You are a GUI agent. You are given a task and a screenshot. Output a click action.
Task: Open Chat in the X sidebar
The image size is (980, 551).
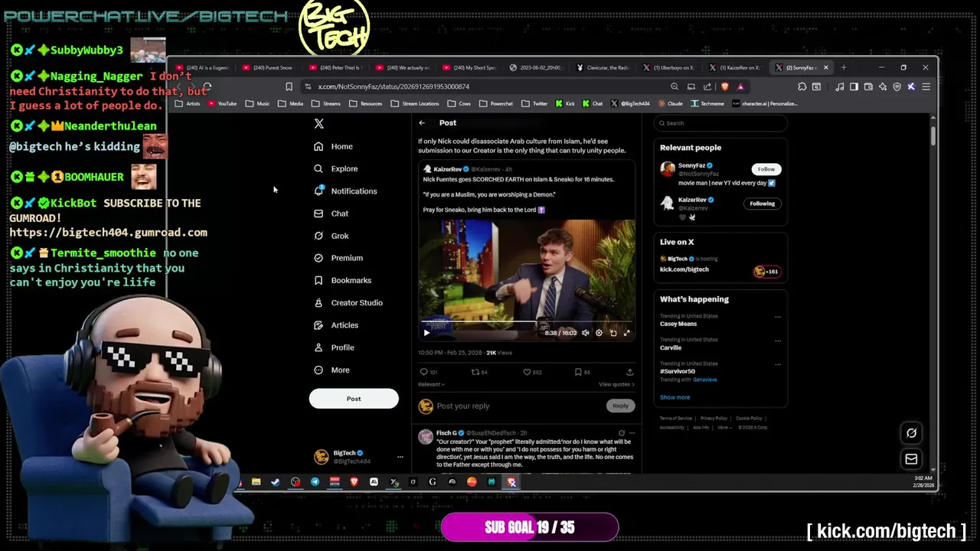point(332,214)
